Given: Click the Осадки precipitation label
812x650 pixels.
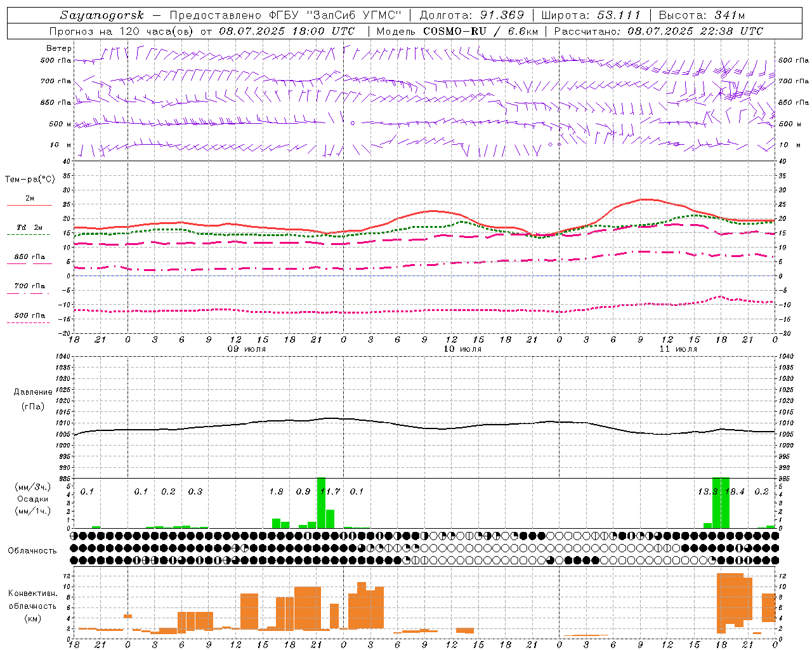Looking at the screenshot, I should point(33,499).
